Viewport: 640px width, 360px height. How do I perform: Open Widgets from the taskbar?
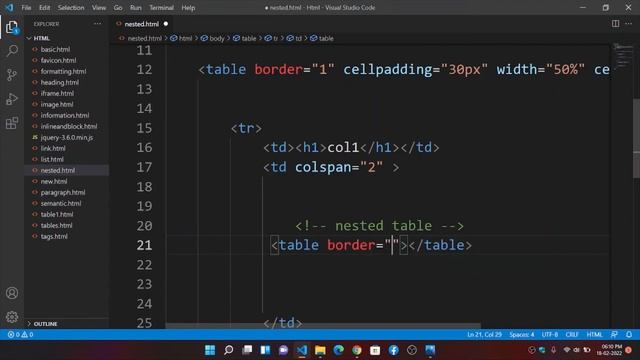(265, 350)
